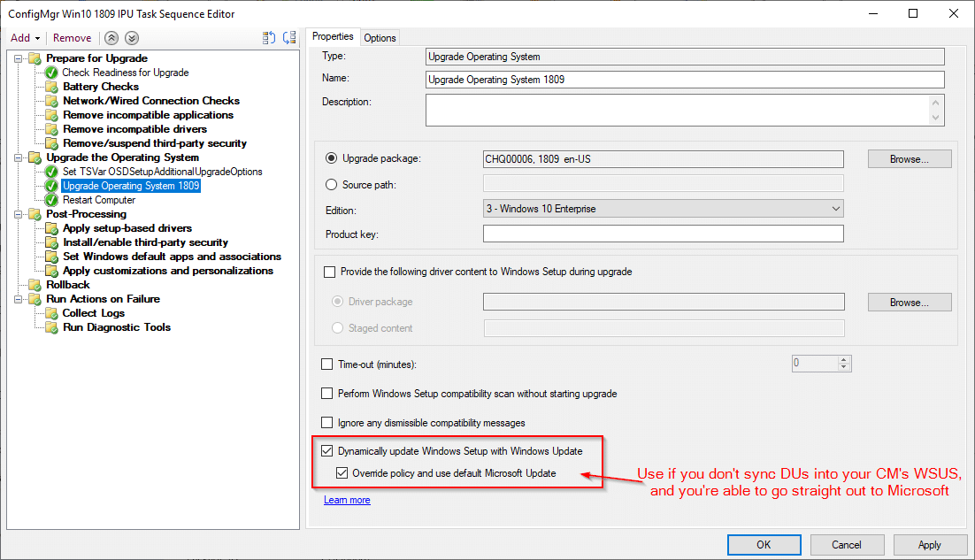Click the Restart Computer step icon

click(51, 200)
